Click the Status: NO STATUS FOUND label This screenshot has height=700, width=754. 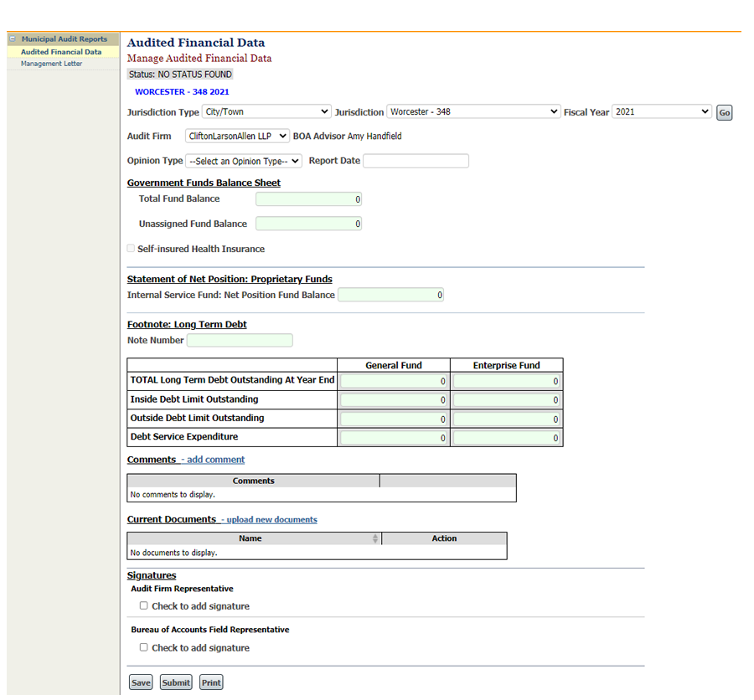click(180, 75)
